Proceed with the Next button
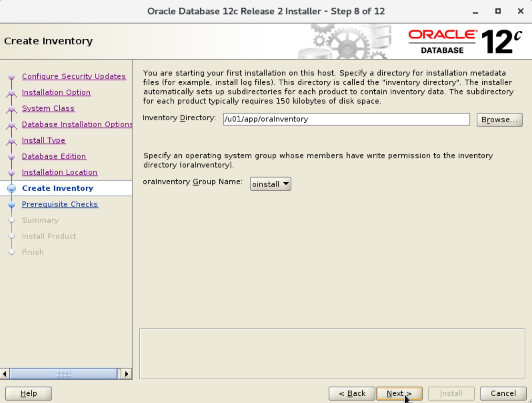Viewport: 532px width, 403px height. pos(399,393)
